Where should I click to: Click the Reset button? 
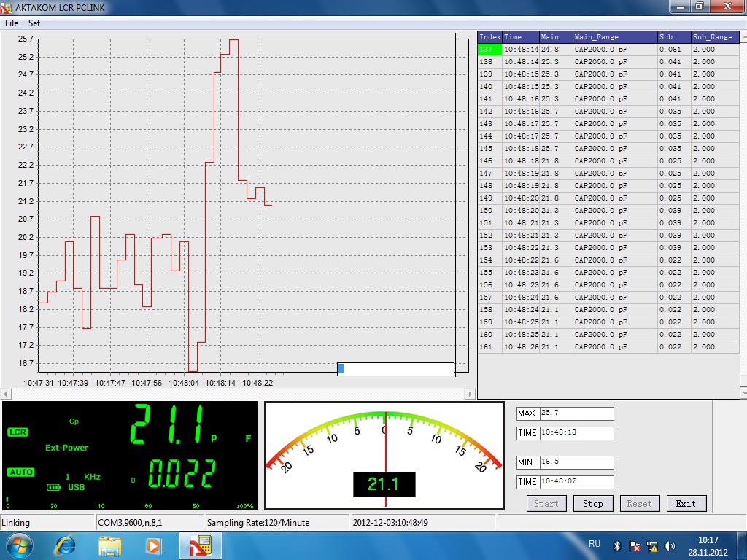pyautogui.click(x=639, y=503)
